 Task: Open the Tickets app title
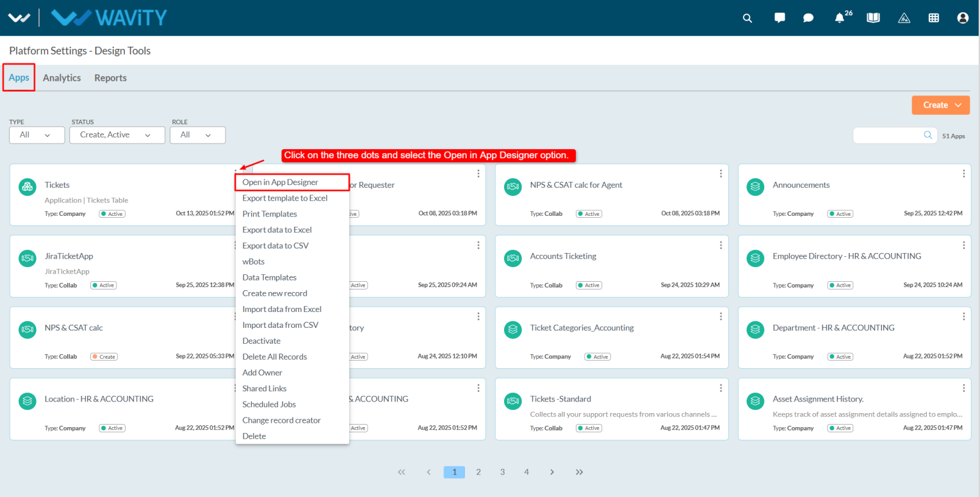coord(57,185)
